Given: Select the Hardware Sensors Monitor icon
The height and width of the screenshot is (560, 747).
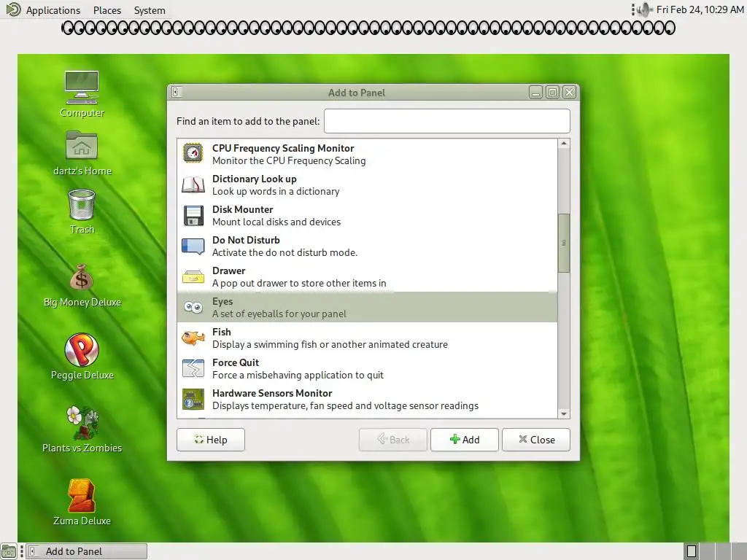Looking at the screenshot, I should pyautogui.click(x=193, y=399).
